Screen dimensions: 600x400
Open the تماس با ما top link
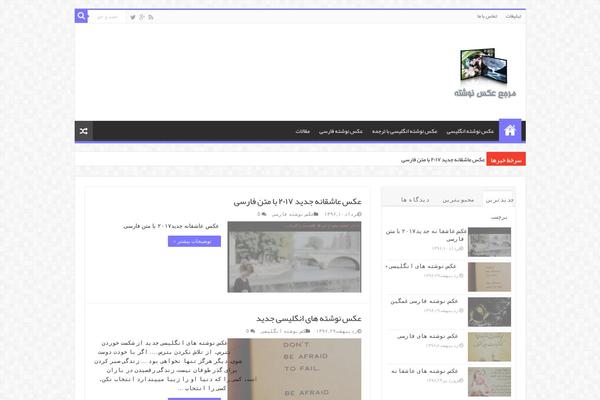click(x=487, y=16)
